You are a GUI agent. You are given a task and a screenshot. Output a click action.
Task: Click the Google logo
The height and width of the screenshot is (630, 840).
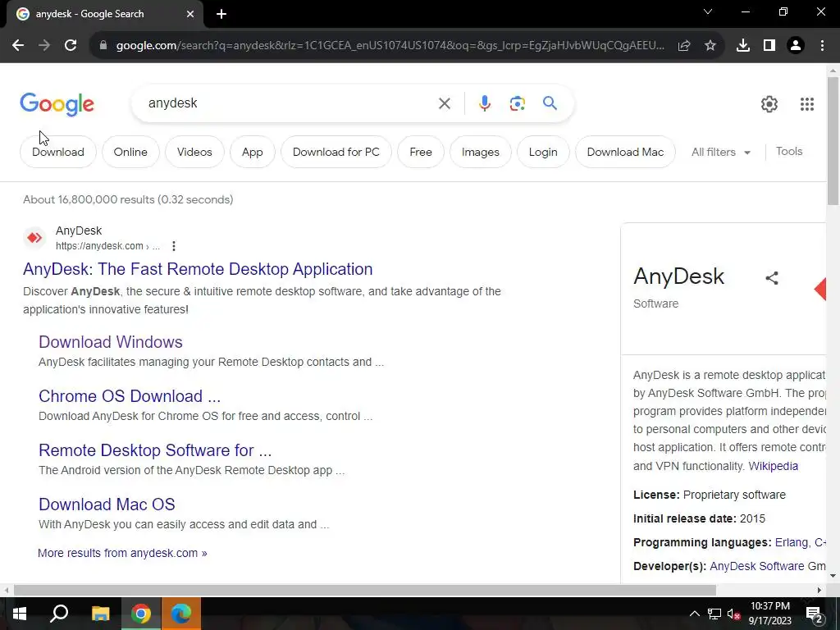point(57,104)
